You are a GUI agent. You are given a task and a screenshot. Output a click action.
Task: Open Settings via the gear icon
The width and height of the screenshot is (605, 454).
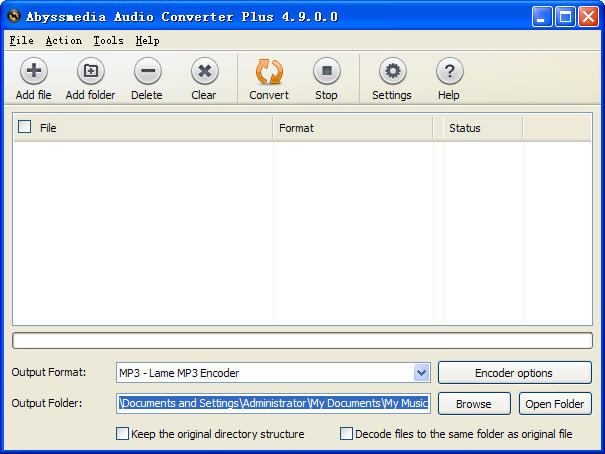(x=392, y=71)
